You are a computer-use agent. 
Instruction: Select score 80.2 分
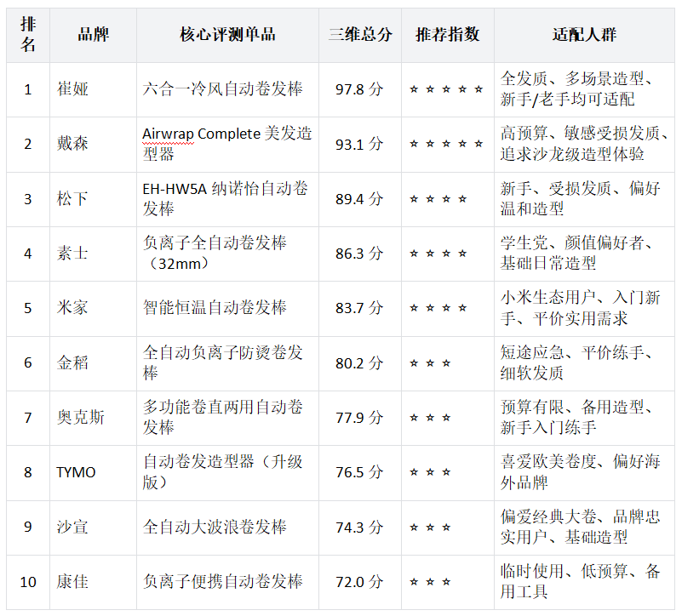(x=360, y=363)
